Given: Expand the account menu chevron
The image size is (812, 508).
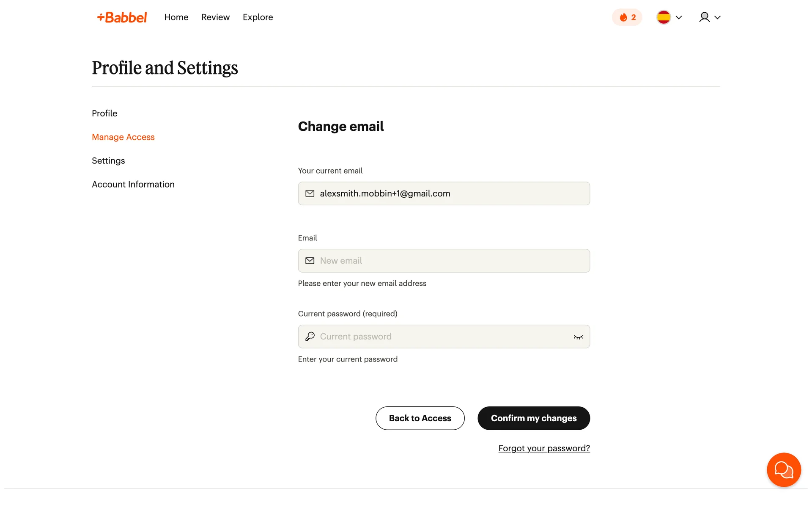Looking at the screenshot, I should coord(717,17).
